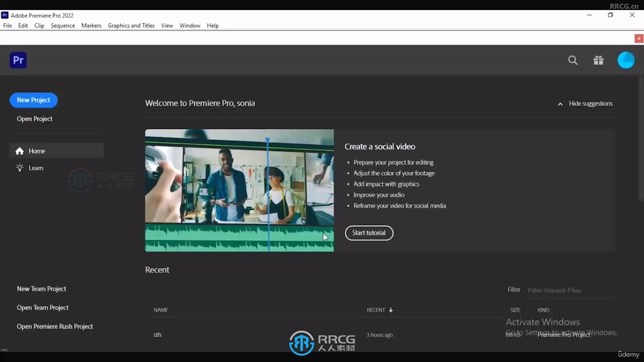Image resolution: width=644 pixels, height=362 pixels.
Task: Open the blue account profile avatar
Action: 626,60
